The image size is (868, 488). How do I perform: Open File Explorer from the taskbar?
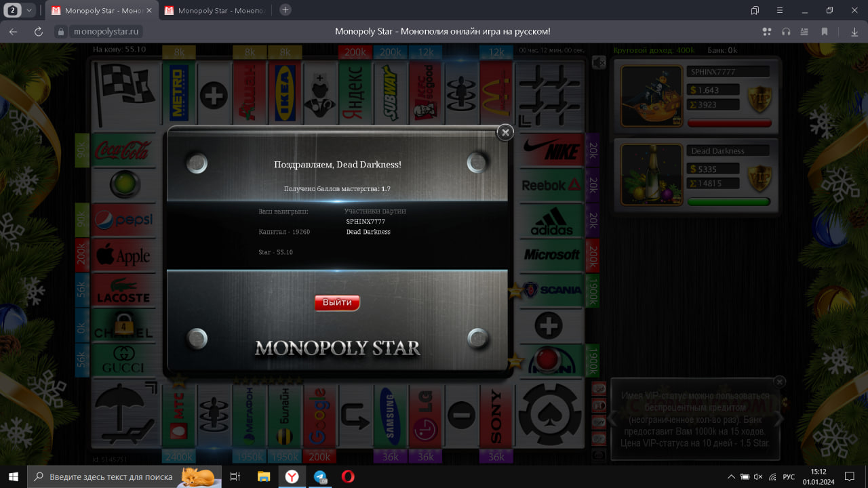click(264, 476)
